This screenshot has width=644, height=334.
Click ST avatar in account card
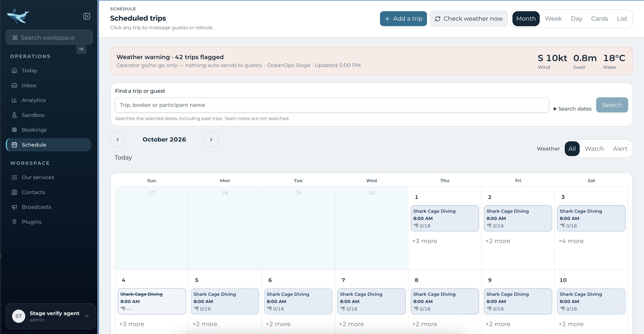click(19, 316)
